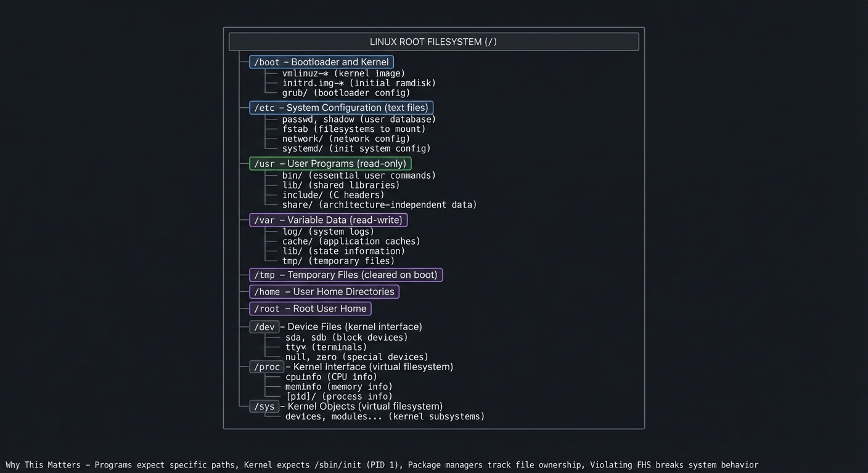This screenshot has width=868, height=473.
Task: Select the fstab filesystems entry
Action: tap(354, 129)
